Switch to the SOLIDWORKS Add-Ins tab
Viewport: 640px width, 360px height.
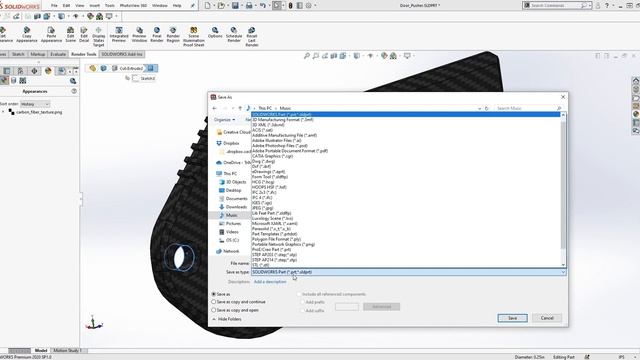[x=122, y=54]
